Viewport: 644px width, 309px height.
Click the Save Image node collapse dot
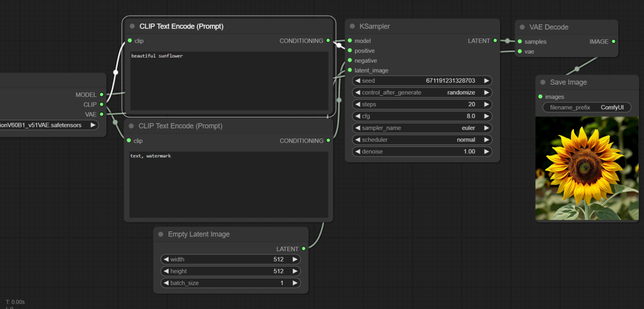pyautogui.click(x=543, y=82)
